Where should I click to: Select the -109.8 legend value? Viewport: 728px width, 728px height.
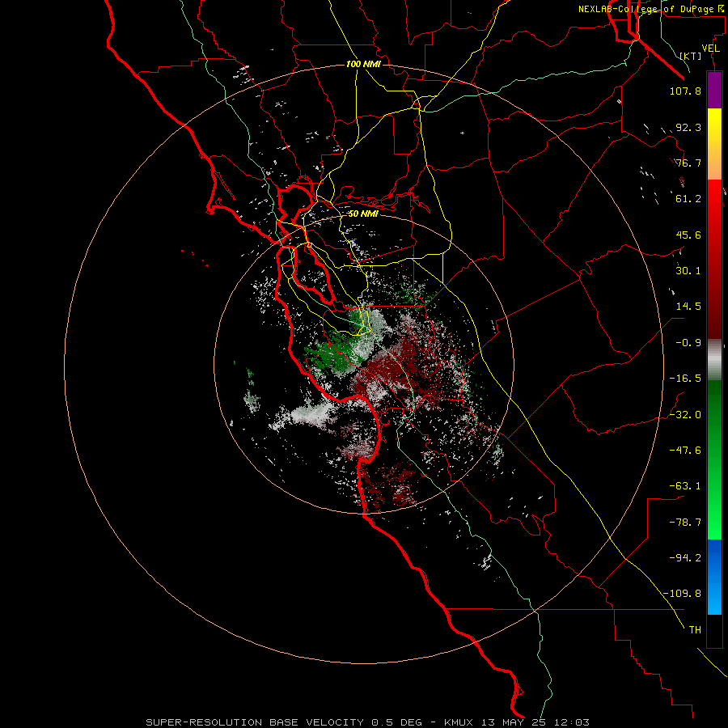pyautogui.click(x=682, y=594)
